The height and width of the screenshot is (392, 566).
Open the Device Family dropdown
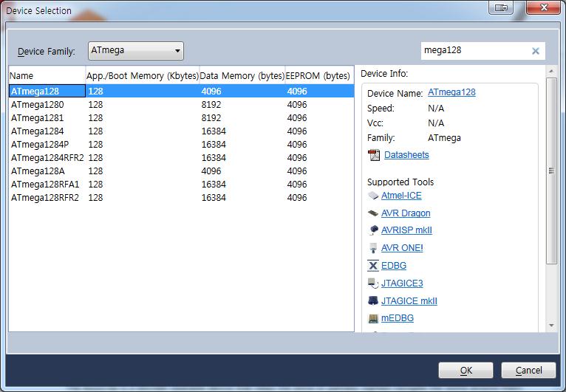tap(136, 51)
